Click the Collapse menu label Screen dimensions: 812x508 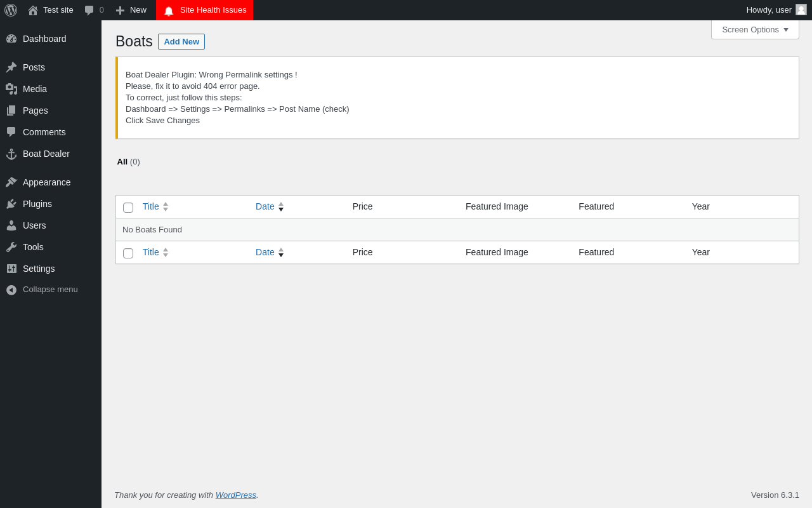pos(50,290)
